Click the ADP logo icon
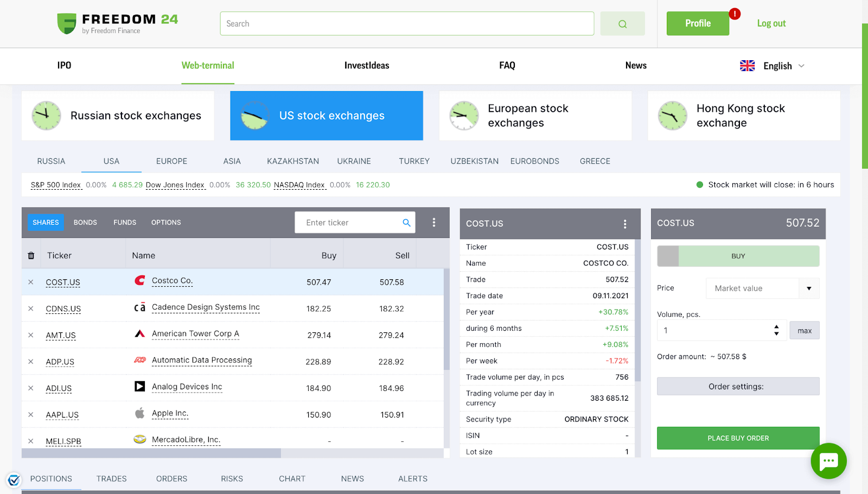The height and width of the screenshot is (494, 868). pos(140,360)
